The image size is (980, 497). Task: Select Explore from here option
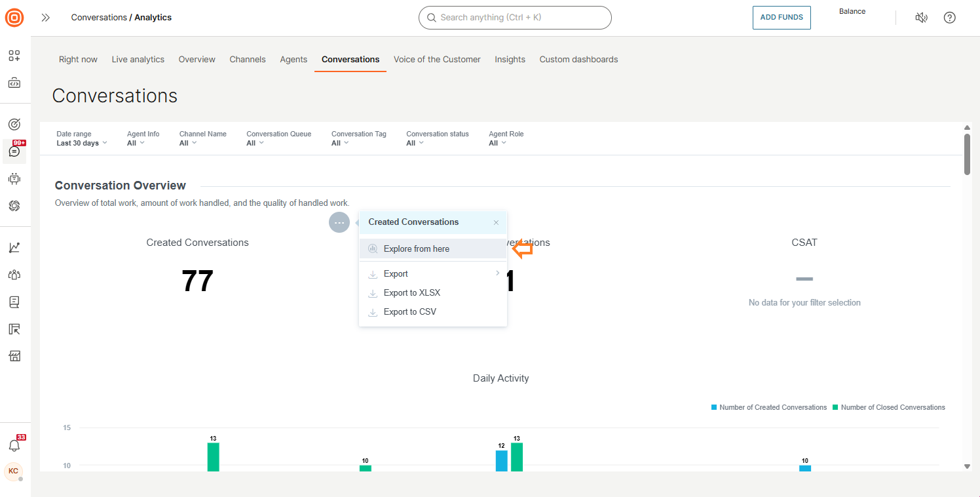pyautogui.click(x=416, y=248)
